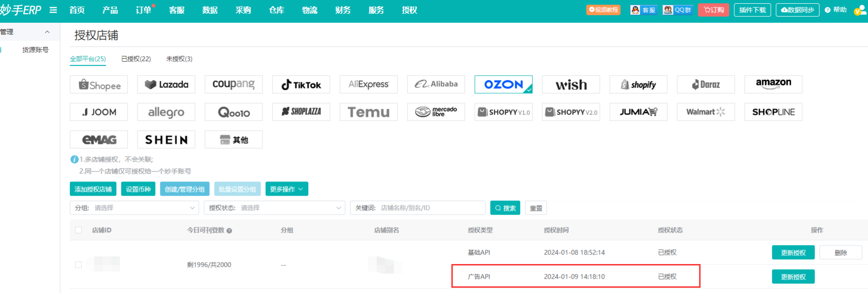Expand the 更多操作 dropdown button
The height and width of the screenshot is (293, 868).
click(286, 189)
